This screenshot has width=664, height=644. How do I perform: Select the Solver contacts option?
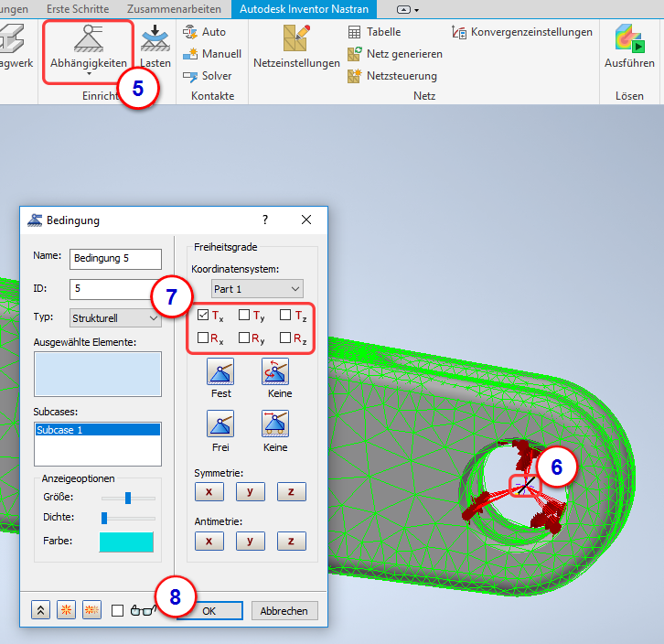click(208, 76)
